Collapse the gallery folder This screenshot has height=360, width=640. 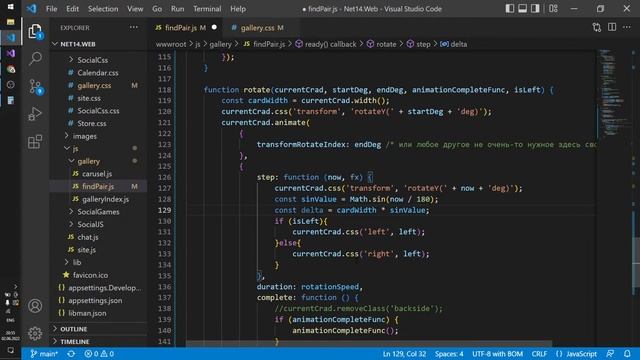click(88, 161)
